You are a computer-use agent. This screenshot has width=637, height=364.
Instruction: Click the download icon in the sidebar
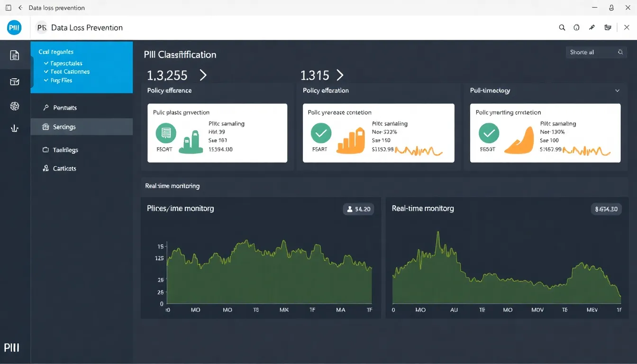[x=14, y=128]
